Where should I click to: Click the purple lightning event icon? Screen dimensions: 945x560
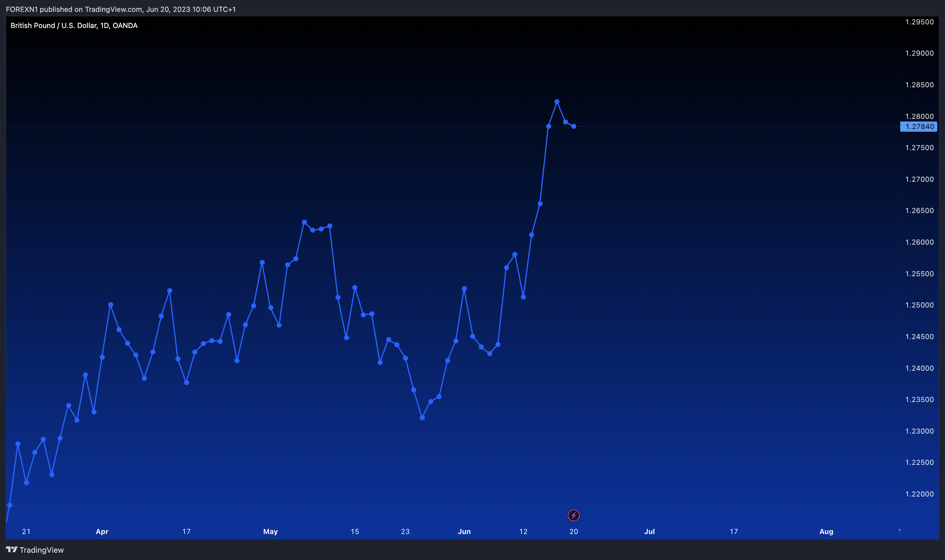point(574,515)
